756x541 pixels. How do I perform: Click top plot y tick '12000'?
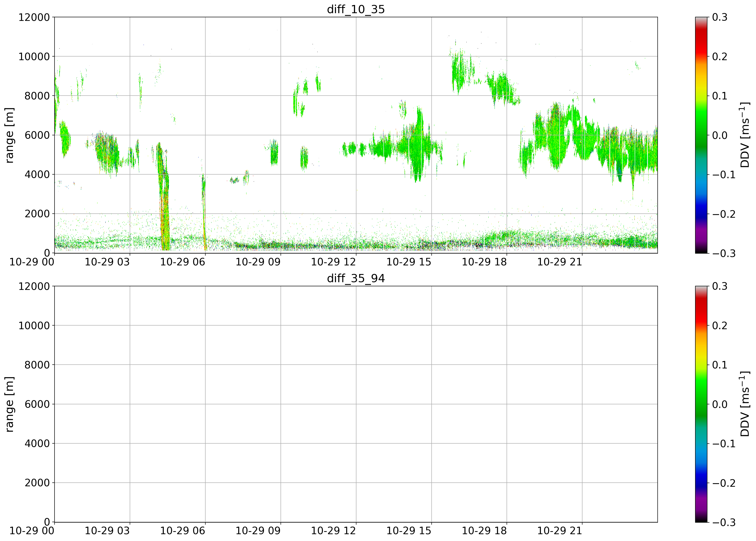34,17
